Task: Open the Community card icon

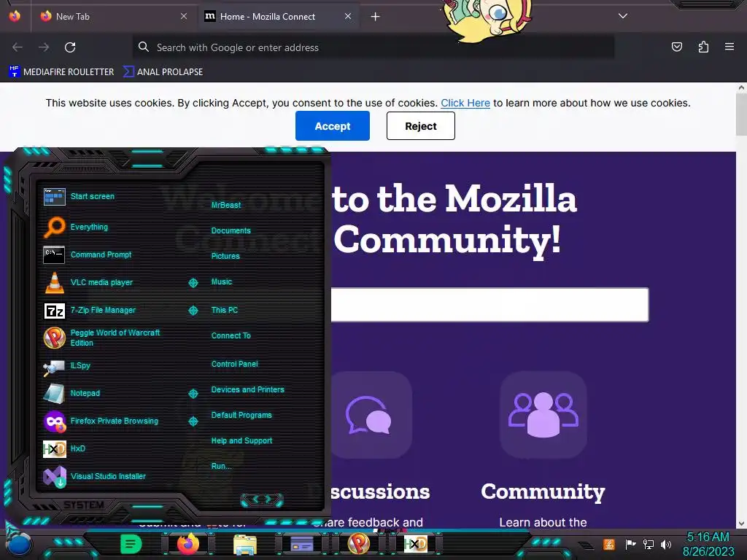Action: point(543,415)
